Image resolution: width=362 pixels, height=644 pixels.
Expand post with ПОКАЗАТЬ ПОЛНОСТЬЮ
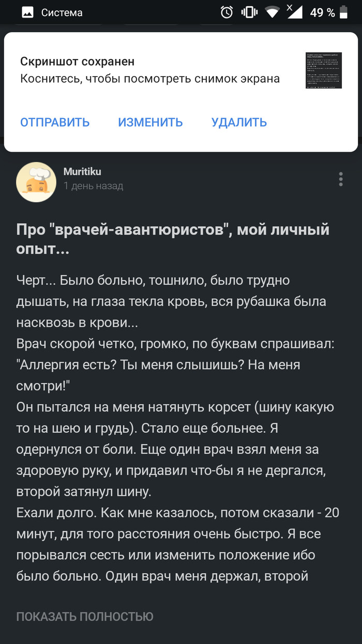pos(85,617)
